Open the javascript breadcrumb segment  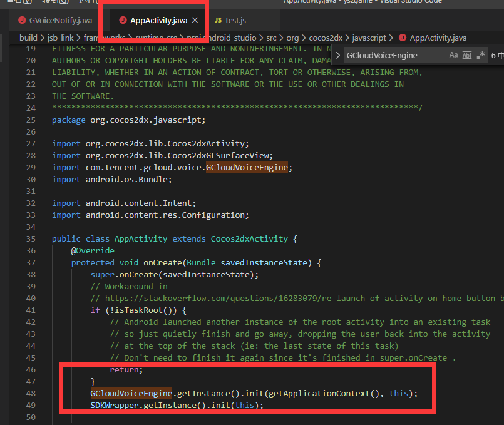point(369,38)
